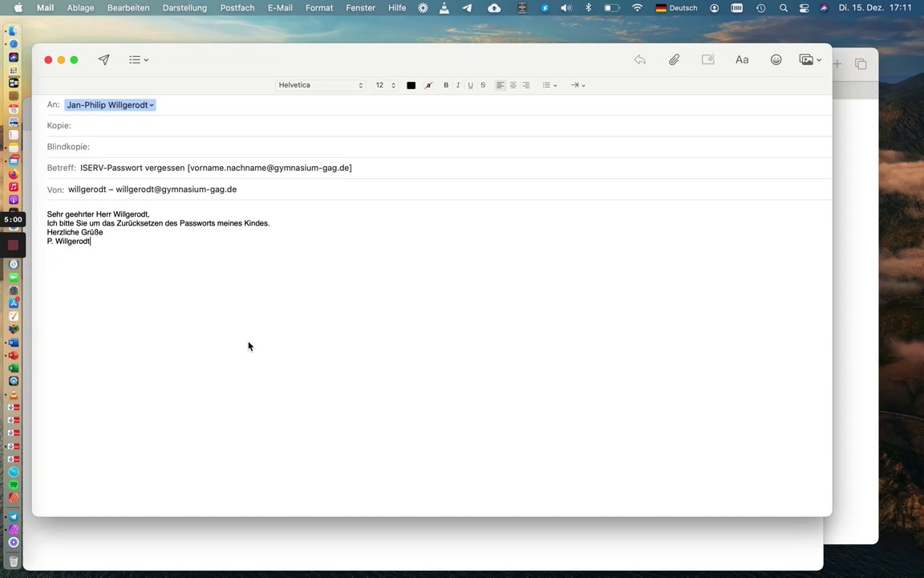Open the E-Mail menu

pos(280,8)
